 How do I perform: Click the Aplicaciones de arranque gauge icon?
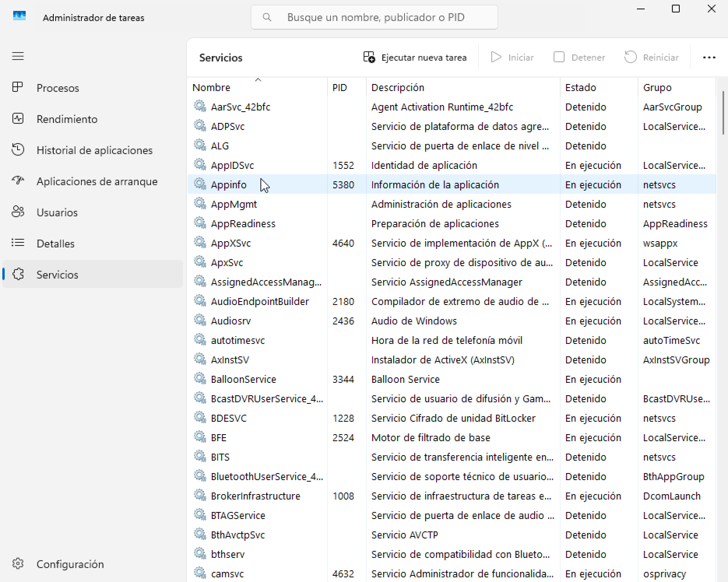pos(18,181)
